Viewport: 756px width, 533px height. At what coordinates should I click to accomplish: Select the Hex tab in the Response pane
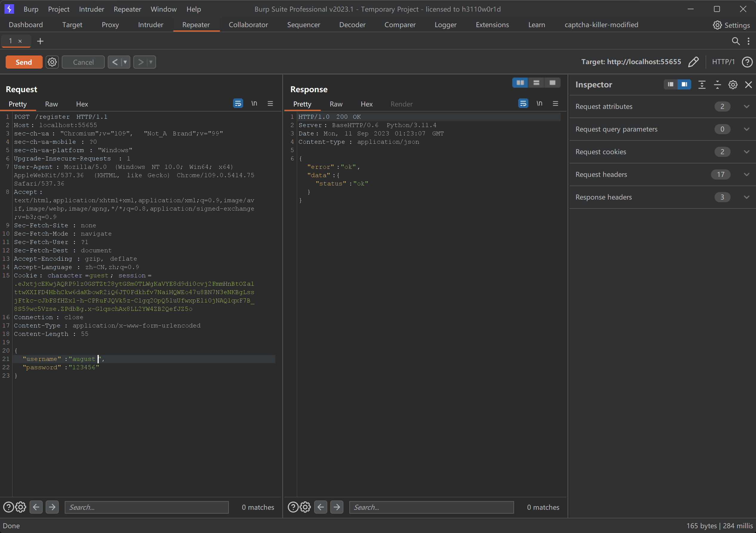point(366,104)
